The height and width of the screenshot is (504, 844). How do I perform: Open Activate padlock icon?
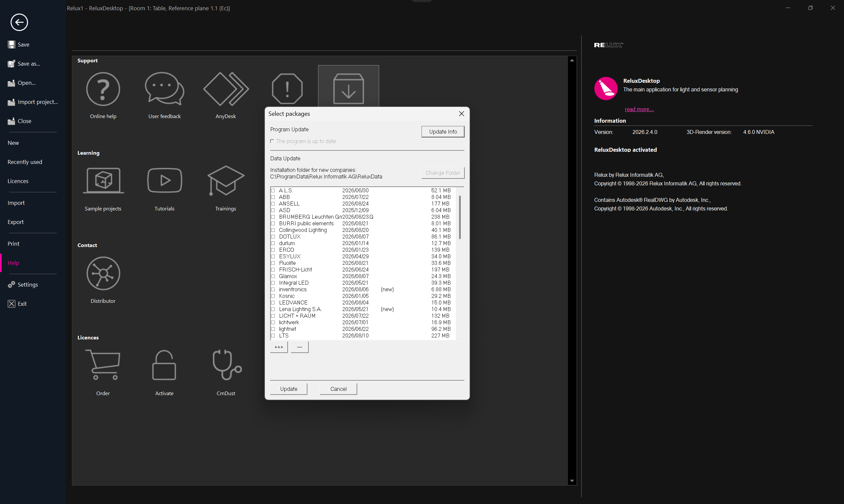pos(164,365)
